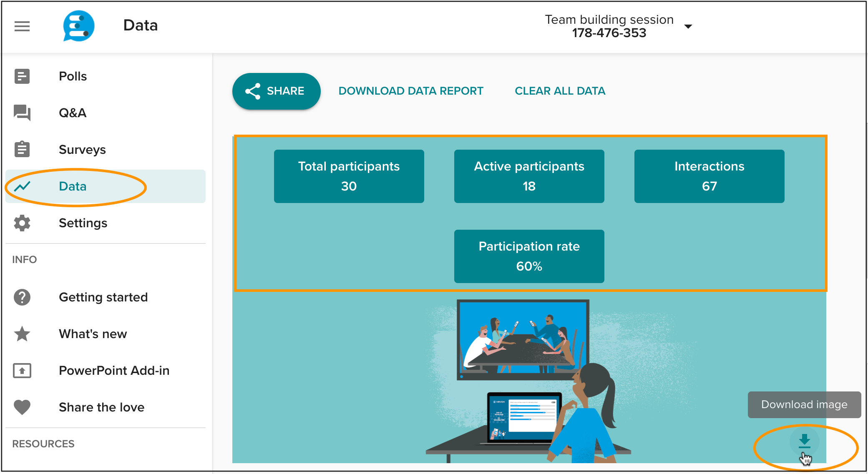Click the Share the love heart icon
Viewport: 868px width, 474px height.
pyautogui.click(x=22, y=407)
